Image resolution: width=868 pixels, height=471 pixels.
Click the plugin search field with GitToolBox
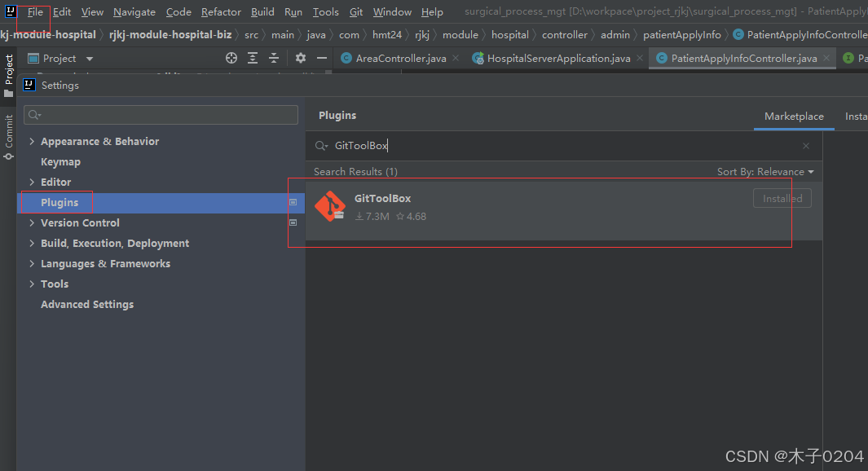click(x=566, y=146)
